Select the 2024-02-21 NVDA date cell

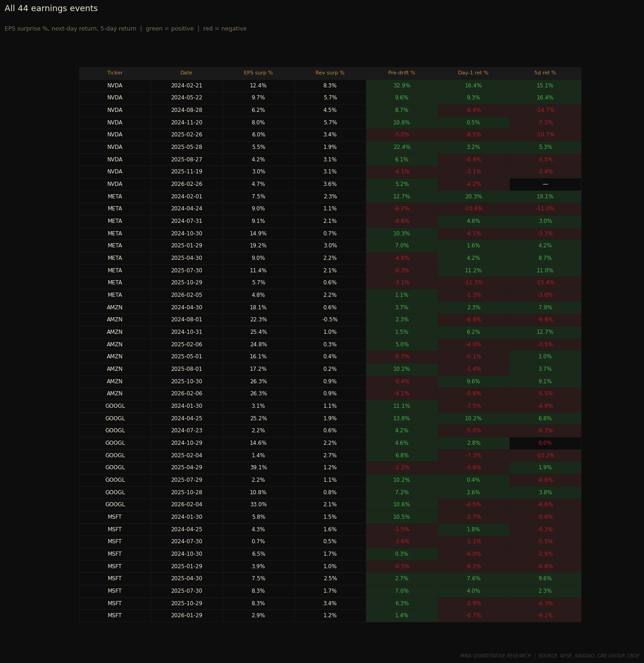point(186,86)
